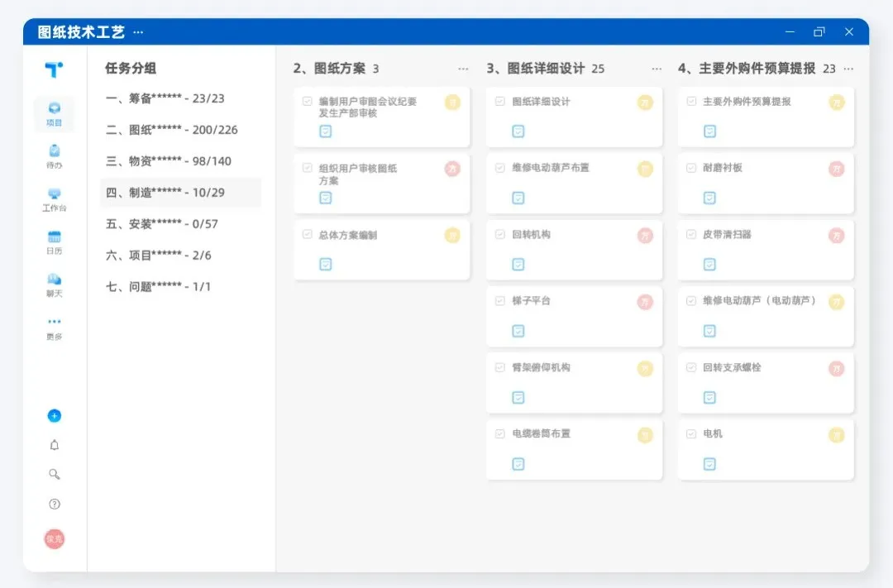The image size is (893, 588).
Task: Toggle checkbox for 梯子平台 task
Action: [499, 301]
